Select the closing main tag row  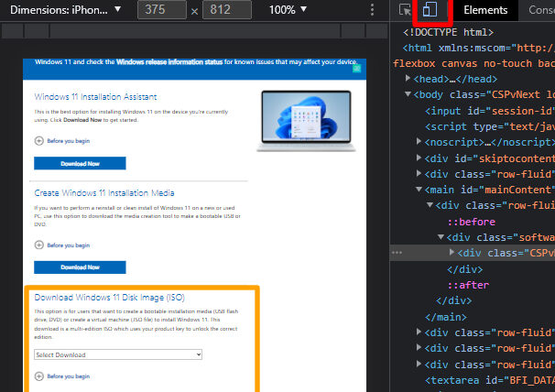pos(446,317)
